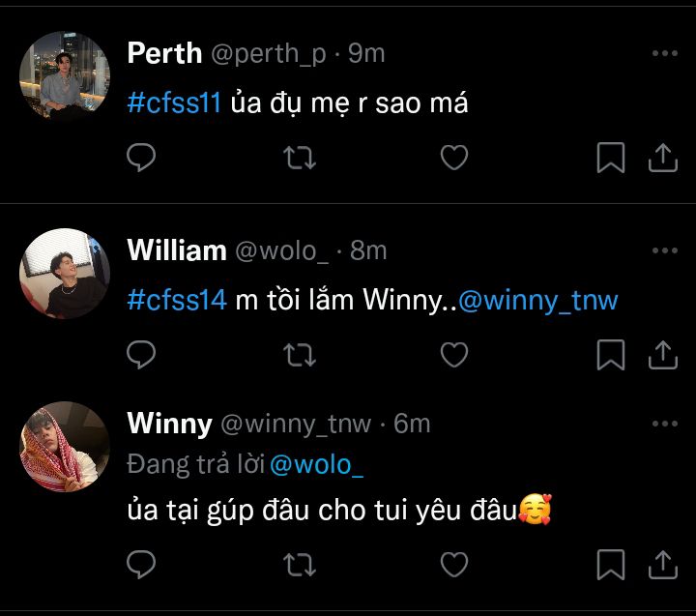
Task: Reply to William's #cfss14 tweet
Action: point(141,355)
